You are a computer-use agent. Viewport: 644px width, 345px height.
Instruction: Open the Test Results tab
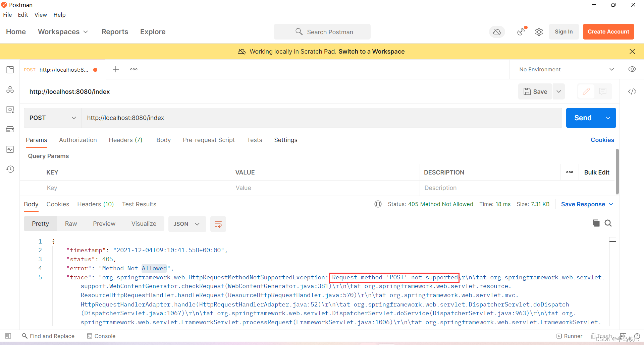[x=139, y=204]
